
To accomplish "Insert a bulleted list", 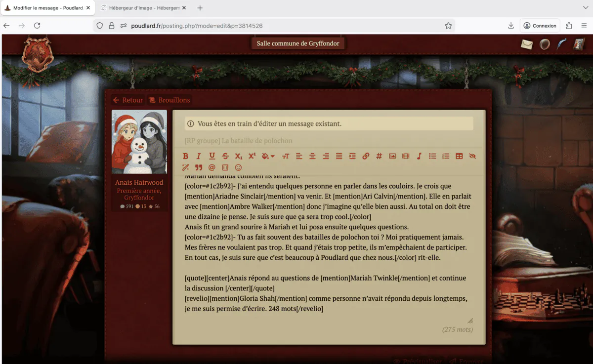I will pos(432,156).
